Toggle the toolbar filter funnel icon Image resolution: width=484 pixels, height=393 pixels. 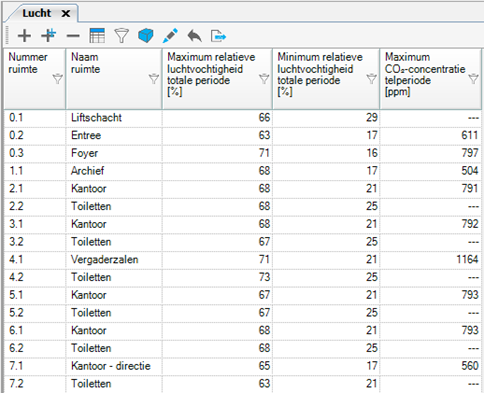coord(121,36)
